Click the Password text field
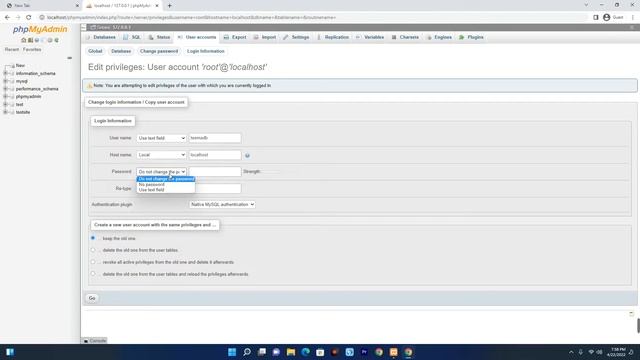This screenshot has height=360, width=640. tap(215, 171)
